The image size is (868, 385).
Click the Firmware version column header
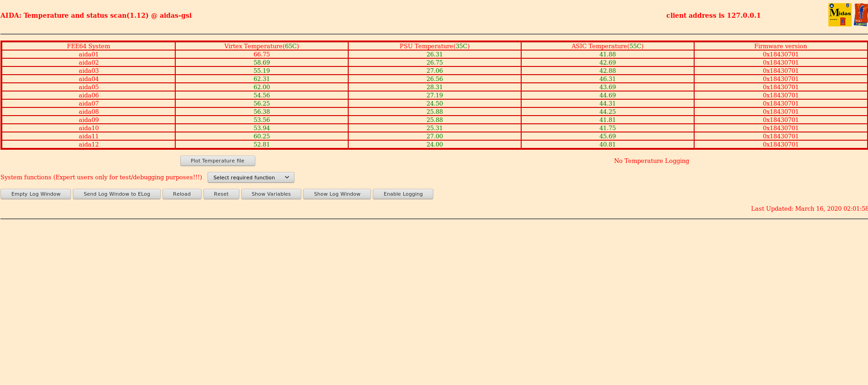tap(781, 46)
